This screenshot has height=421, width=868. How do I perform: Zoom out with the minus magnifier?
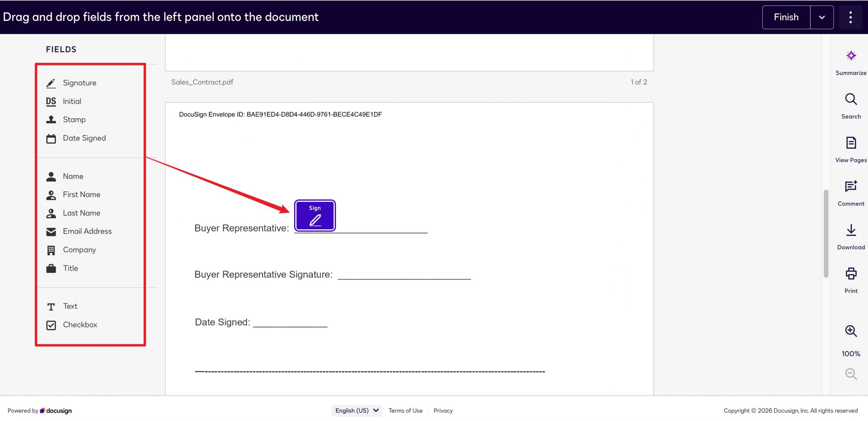point(851,374)
